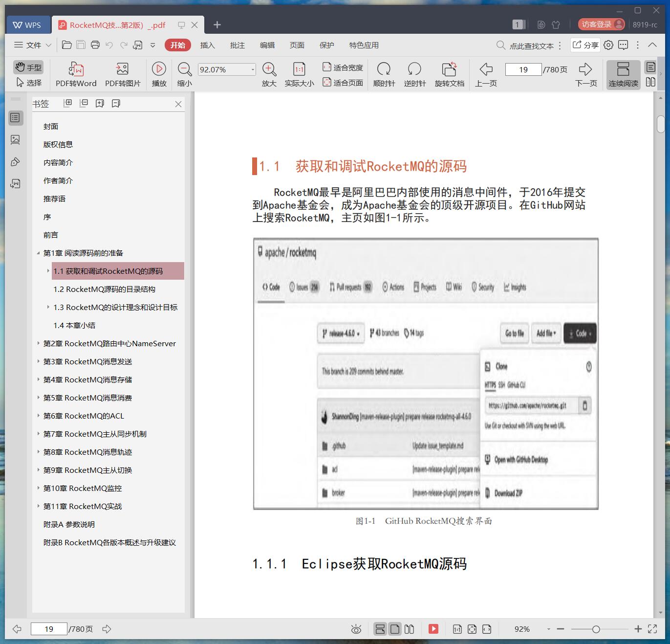Collapse the 第1章 阅读源码前的准备 bookmark

tap(38, 253)
